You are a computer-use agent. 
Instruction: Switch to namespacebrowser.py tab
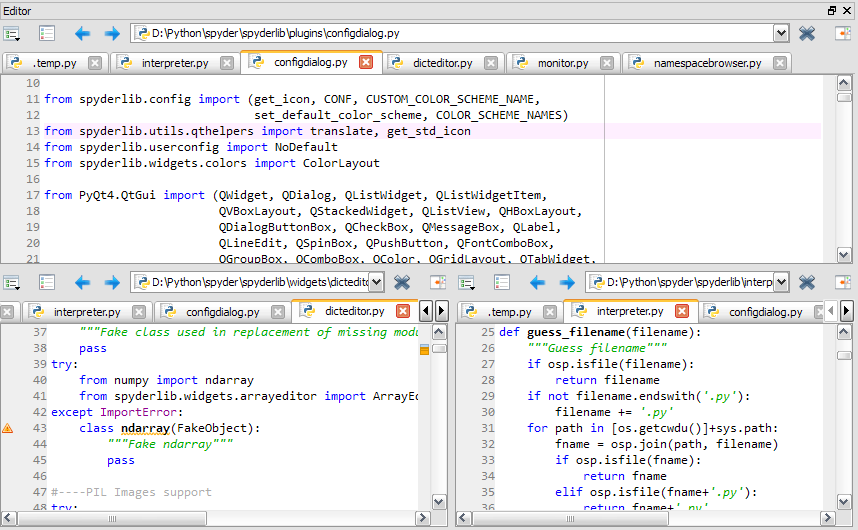(x=706, y=63)
